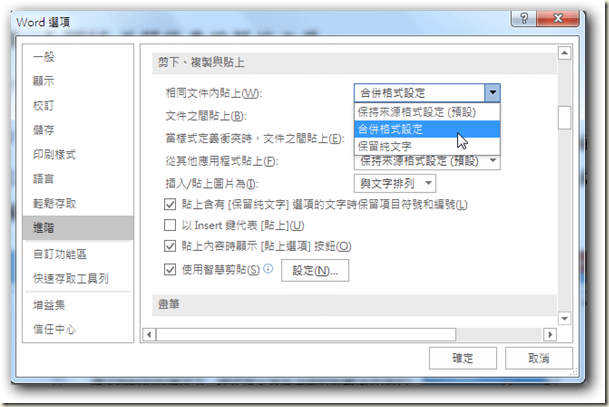Screen dimensions: 609x407
Task: Click the info icon beside 使用智慧剪貼
Action: click(268, 268)
